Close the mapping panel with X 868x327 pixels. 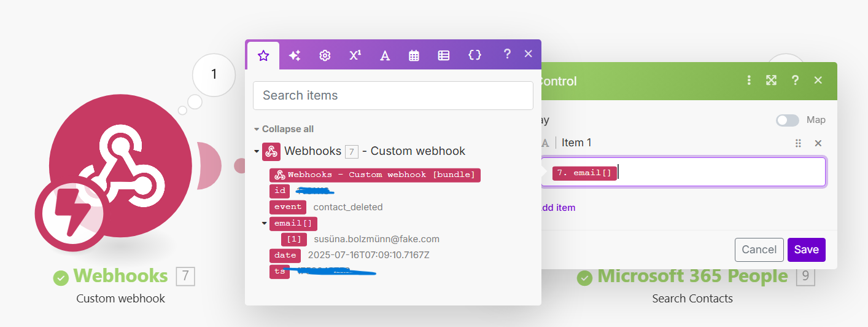point(528,54)
